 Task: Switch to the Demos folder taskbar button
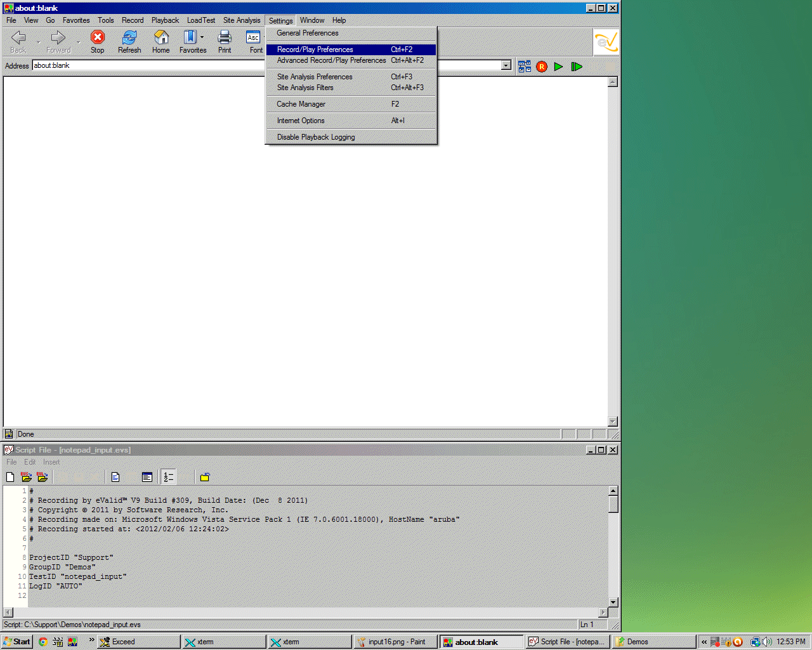(x=653, y=642)
